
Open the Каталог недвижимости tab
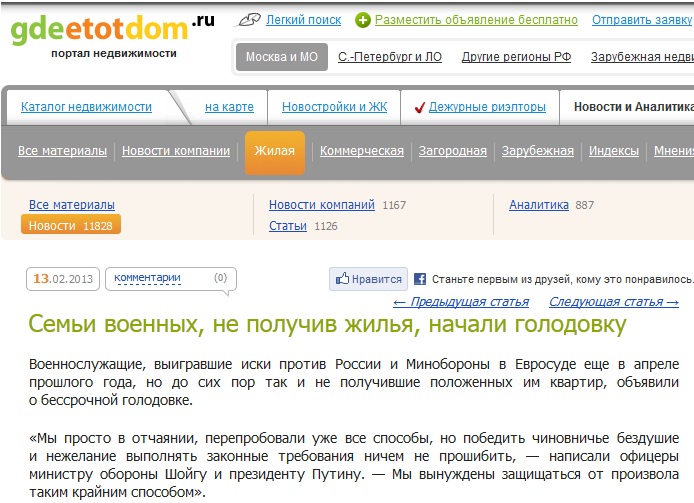pyautogui.click(x=86, y=107)
